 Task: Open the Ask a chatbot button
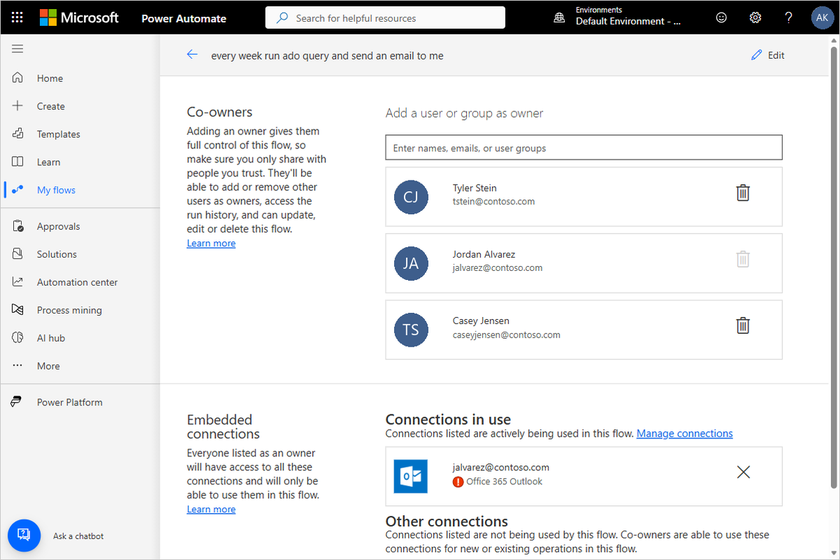click(x=24, y=535)
